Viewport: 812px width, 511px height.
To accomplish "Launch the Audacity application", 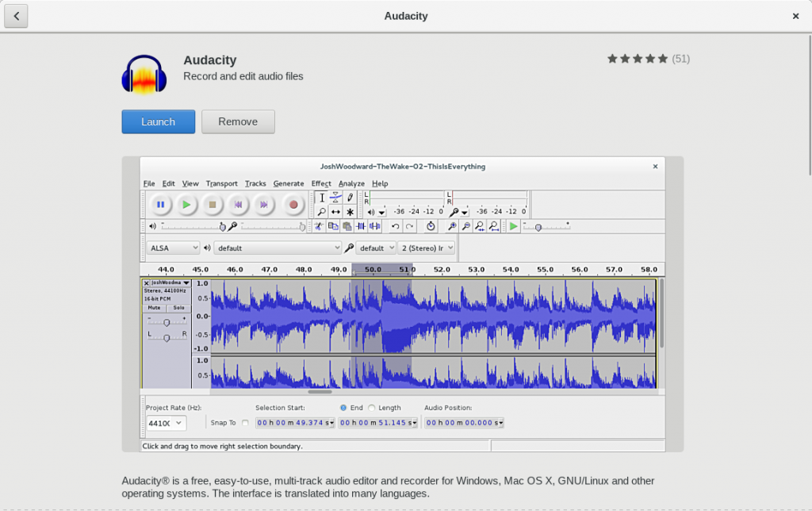I will [x=158, y=121].
